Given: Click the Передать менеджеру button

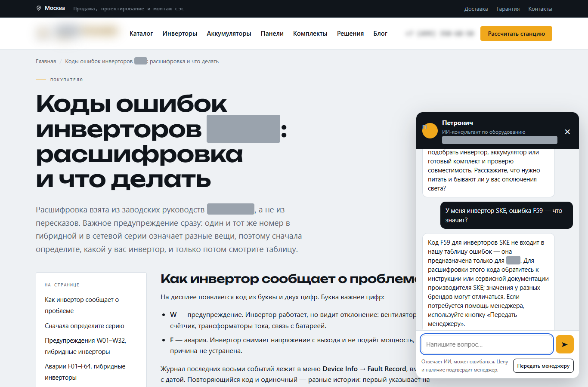Looking at the screenshot, I should tap(543, 366).
